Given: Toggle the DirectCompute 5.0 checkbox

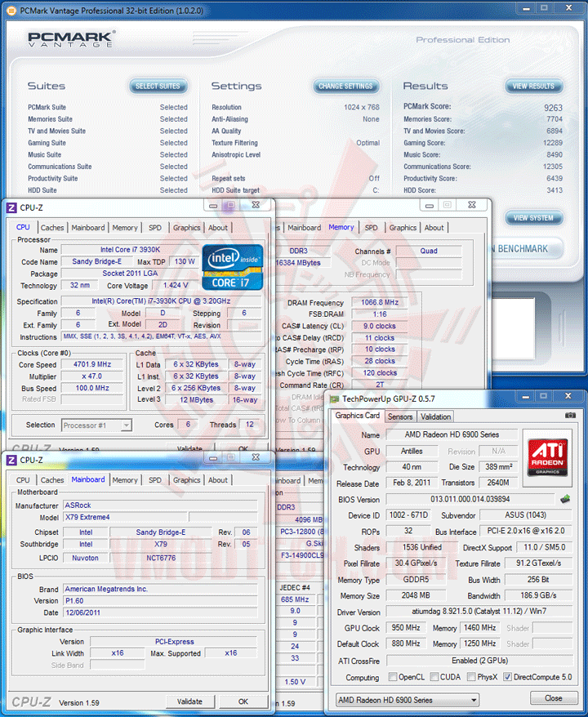Looking at the screenshot, I should coord(507,677).
